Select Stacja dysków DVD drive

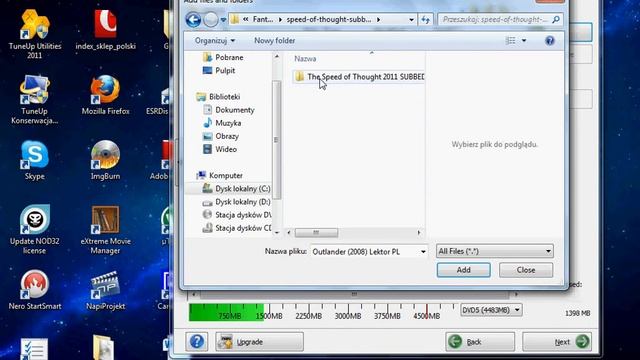coord(237,215)
